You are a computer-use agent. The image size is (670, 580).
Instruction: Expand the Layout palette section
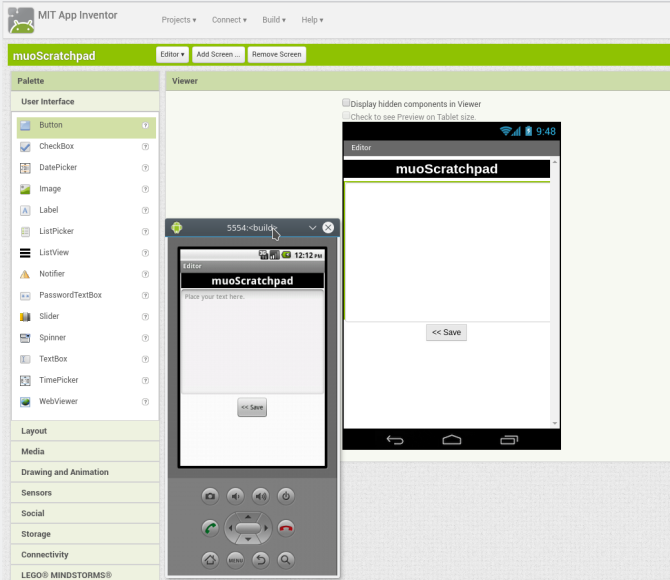(85, 431)
